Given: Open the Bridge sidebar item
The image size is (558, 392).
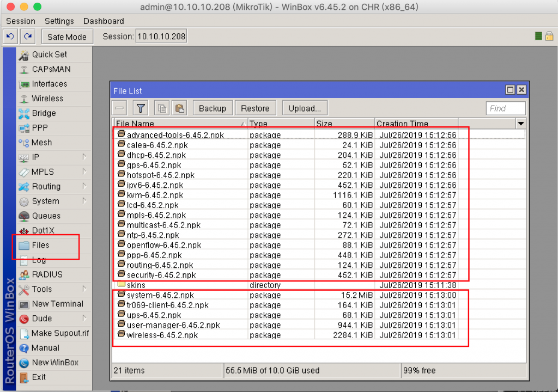Looking at the screenshot, I should coord(54,113).
